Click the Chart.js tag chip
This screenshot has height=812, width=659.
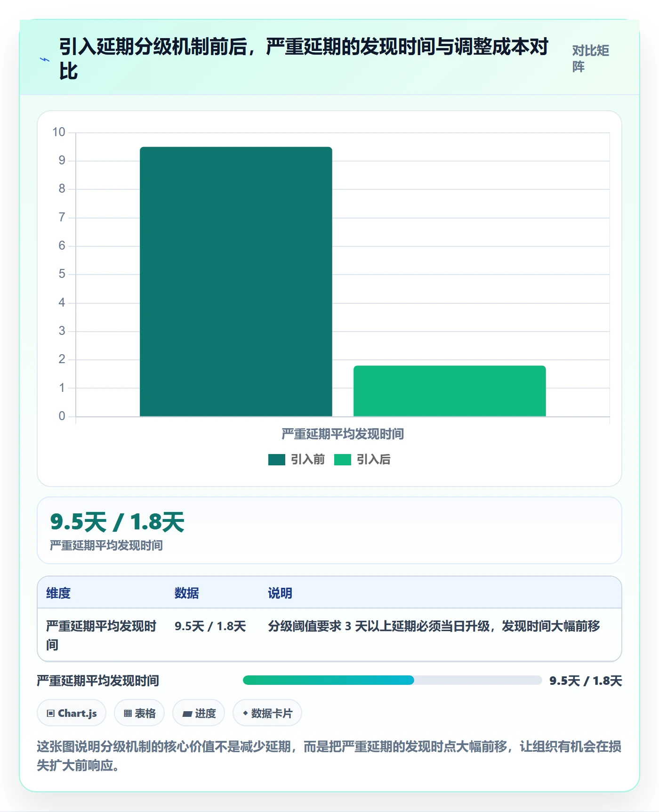(72, 713)
